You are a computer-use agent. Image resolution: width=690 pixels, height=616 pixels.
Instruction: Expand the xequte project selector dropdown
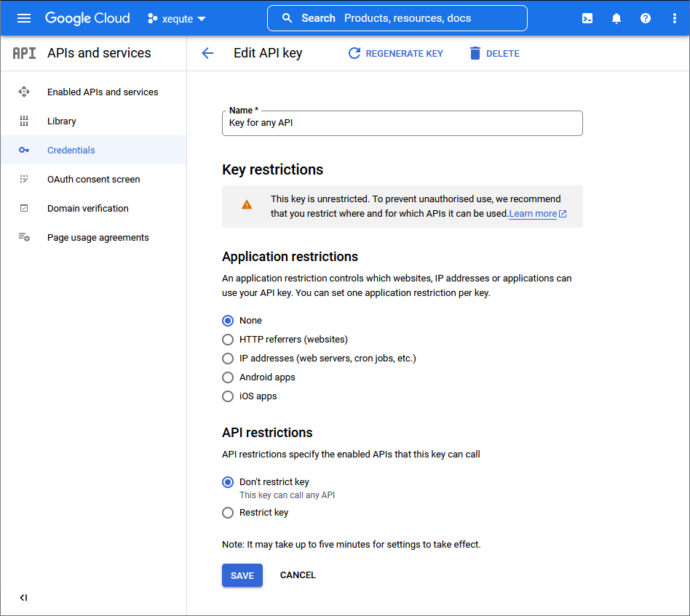[177, 18]
